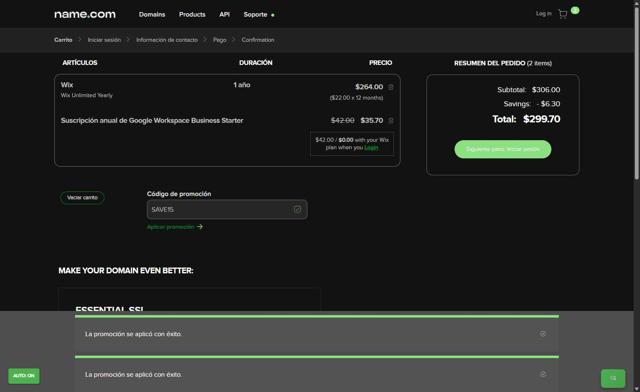Click the Savings -$6.30 value
This screenshot has height=392, width=640.
pos(548,104)
